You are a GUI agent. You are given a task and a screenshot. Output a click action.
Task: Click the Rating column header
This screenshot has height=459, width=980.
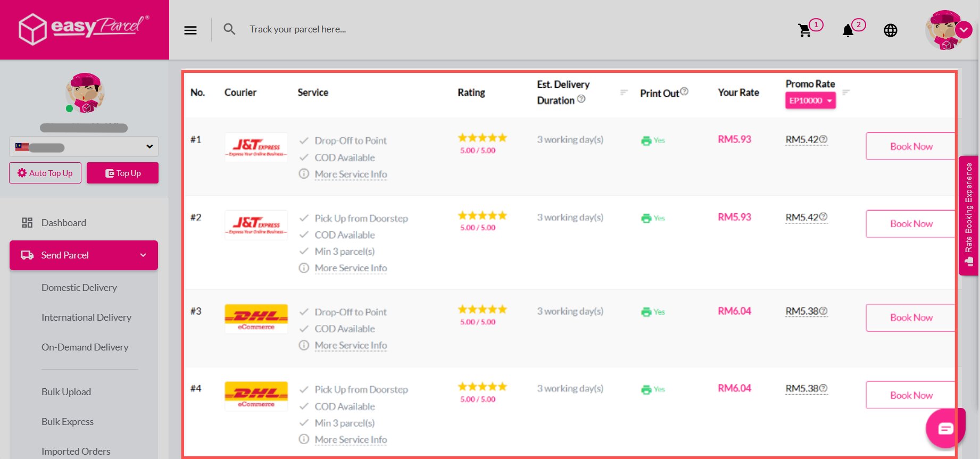(x=471, y=93)
